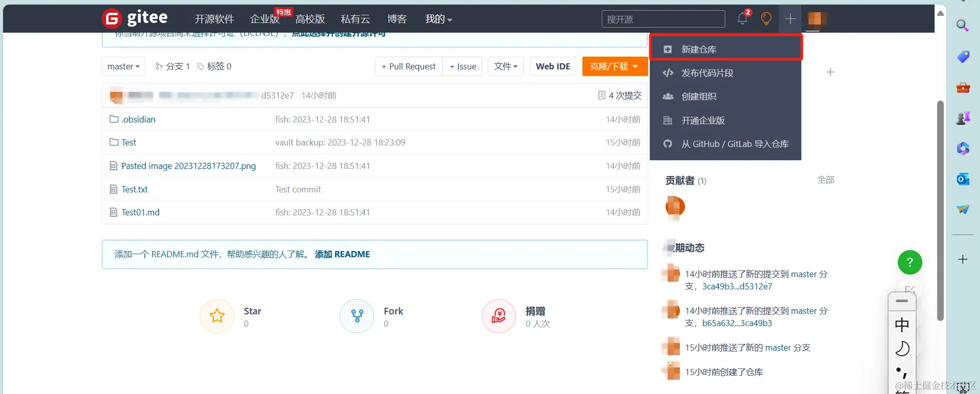Choose 开通企业版 in the menu
The width and height of the screenshot is (980, 394).
point(726,120)
